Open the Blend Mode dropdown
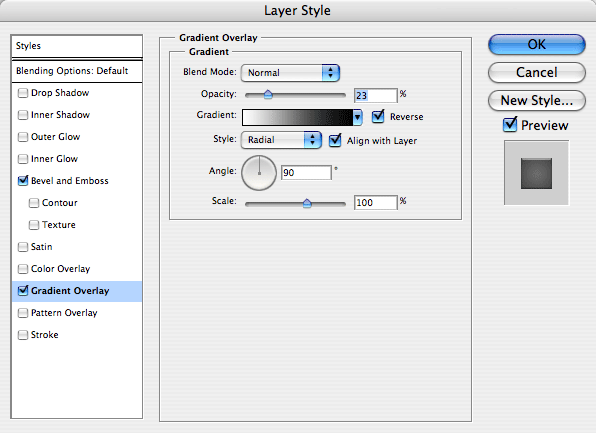 (x=290, y=73)
